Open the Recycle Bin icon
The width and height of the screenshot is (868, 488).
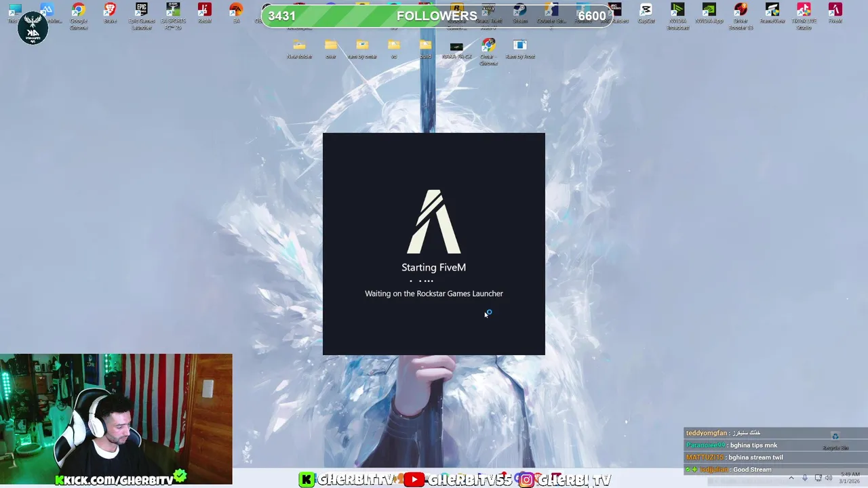click(835, 441)
